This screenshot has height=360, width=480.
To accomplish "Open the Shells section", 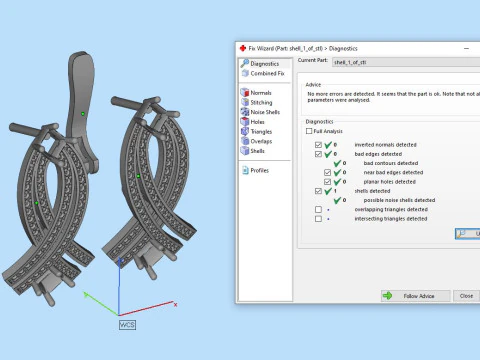I will [257, 151].
